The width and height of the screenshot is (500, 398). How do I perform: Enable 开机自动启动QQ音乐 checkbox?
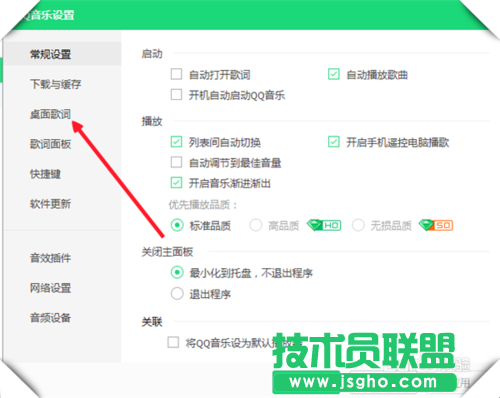coord(176,95)
